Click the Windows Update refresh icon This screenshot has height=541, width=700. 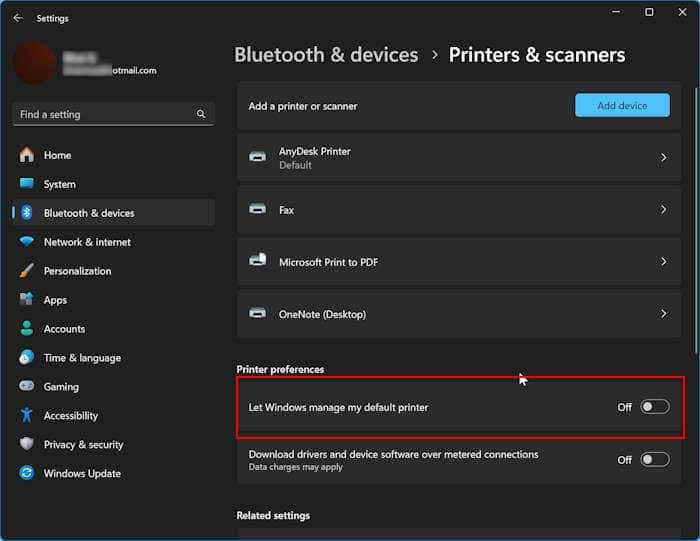27,473
